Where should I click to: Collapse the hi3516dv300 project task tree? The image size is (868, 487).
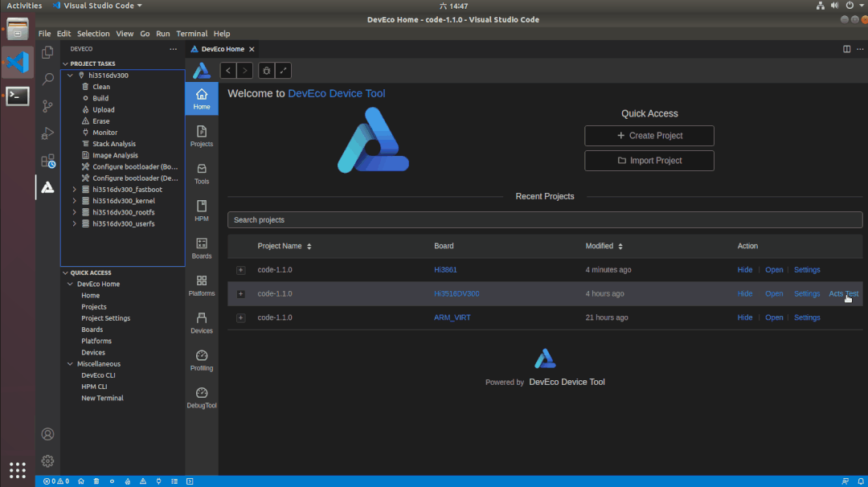[x=69, y=75]
